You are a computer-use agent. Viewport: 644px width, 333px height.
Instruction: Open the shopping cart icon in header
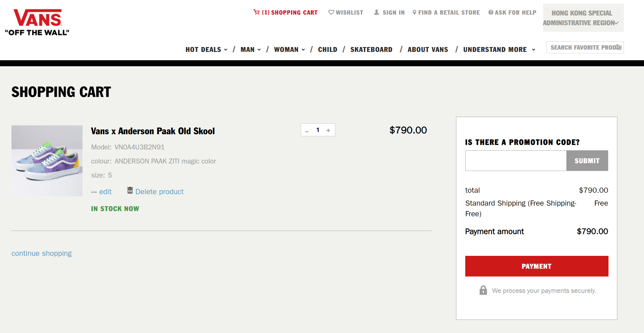(256, 12)
